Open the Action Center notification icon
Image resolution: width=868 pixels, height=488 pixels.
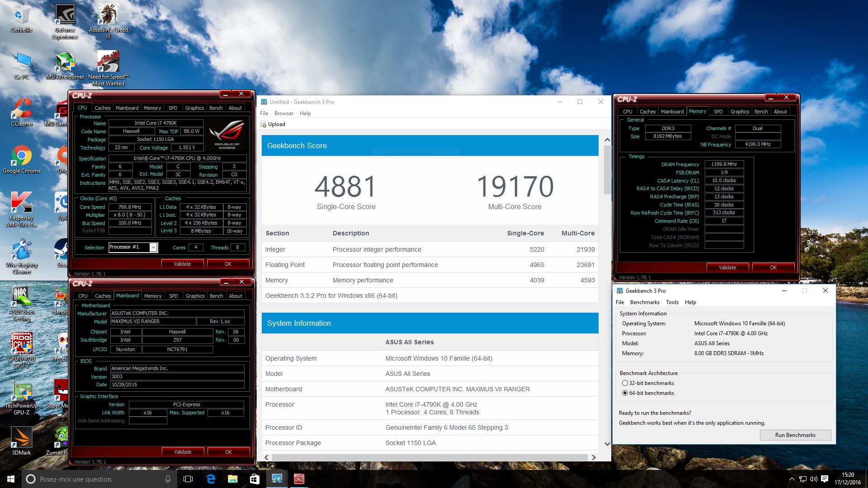tap(825, 479)
